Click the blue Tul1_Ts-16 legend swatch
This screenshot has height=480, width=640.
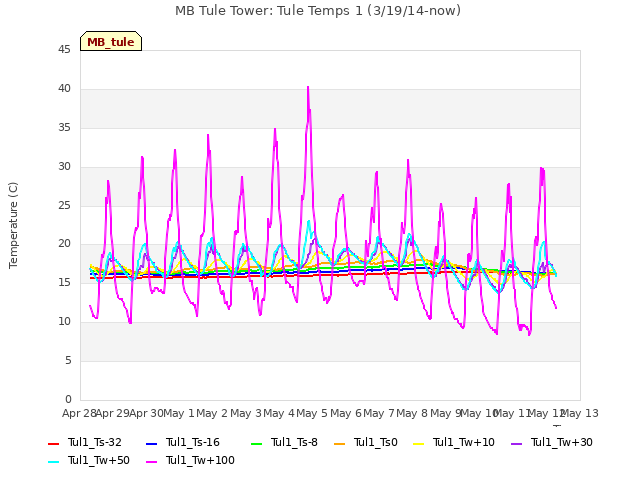pos(151,443)
